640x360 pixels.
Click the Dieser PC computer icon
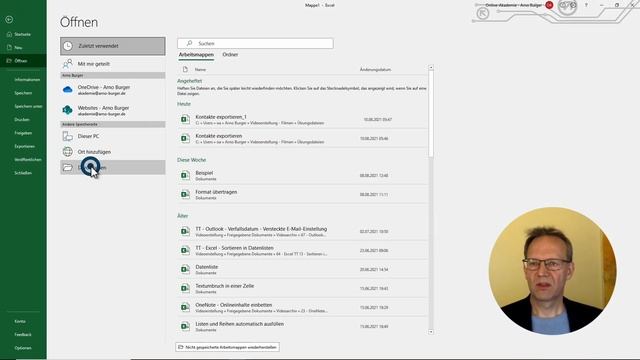coord(67,136)
